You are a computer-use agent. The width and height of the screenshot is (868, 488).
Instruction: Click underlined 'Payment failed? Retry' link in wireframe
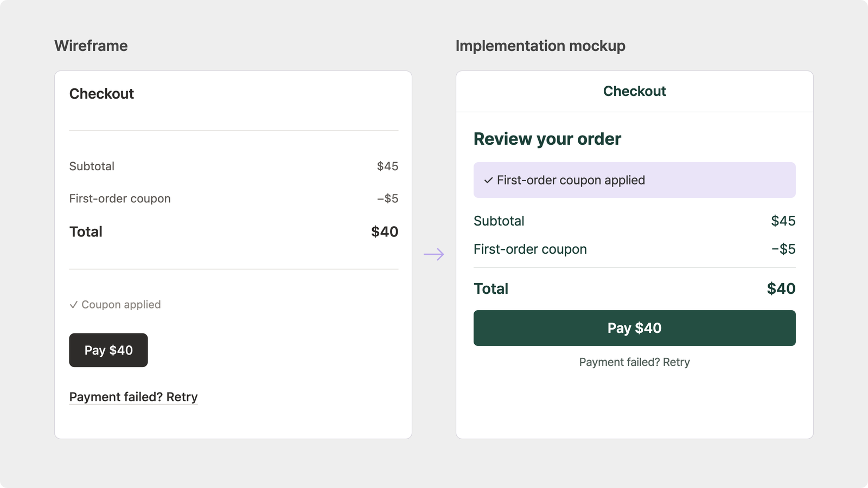(133, 397)
